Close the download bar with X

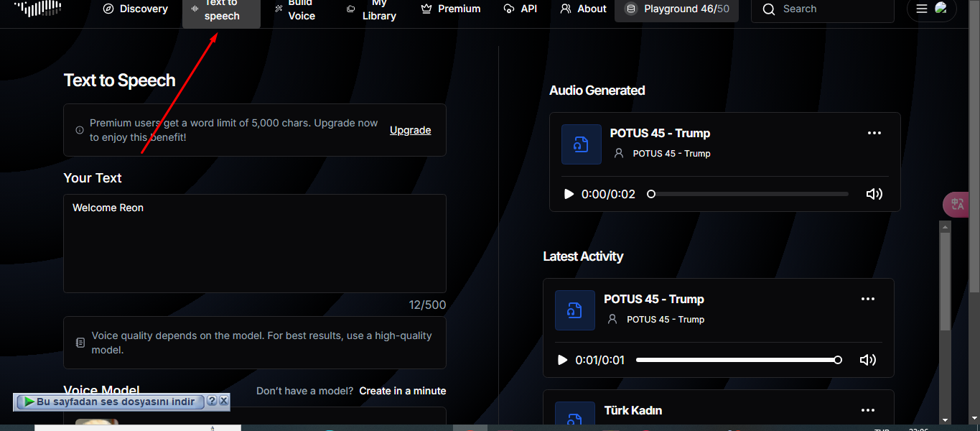click(223, 401)
